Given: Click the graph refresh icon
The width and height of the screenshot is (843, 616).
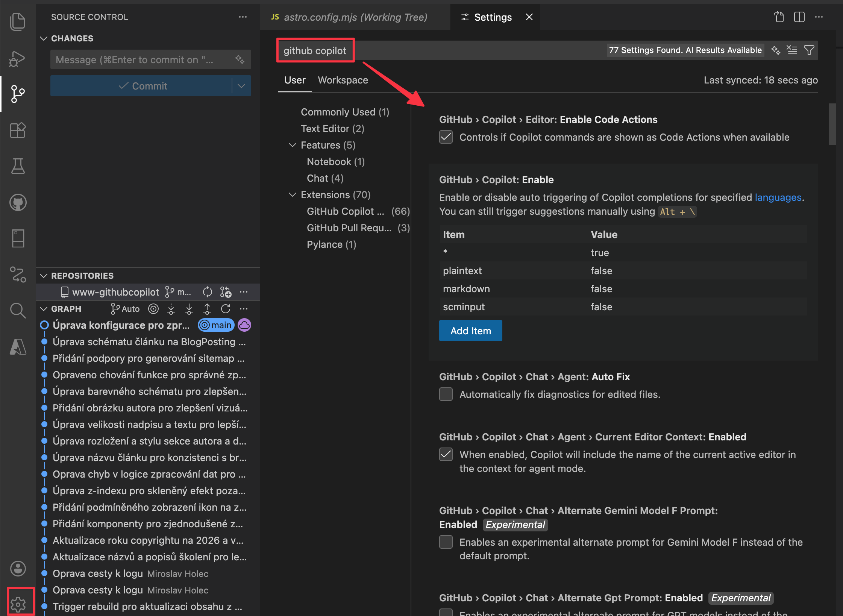Looking at the screenshot, I should pos(226,309).
